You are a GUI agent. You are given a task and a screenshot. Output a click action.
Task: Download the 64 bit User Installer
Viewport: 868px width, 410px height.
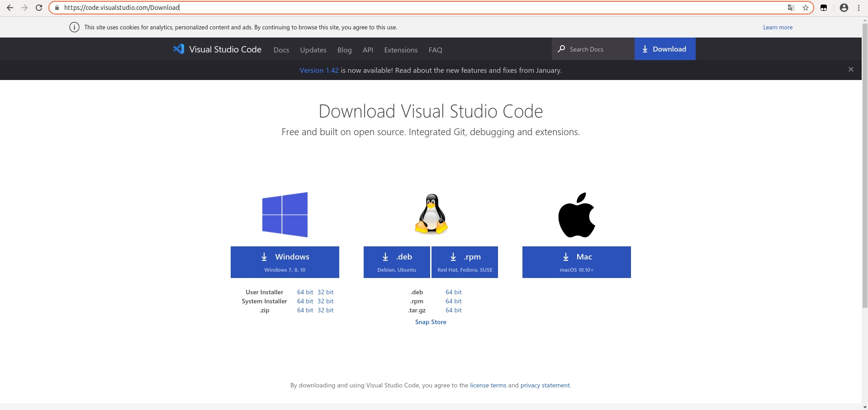click(305, 292)
